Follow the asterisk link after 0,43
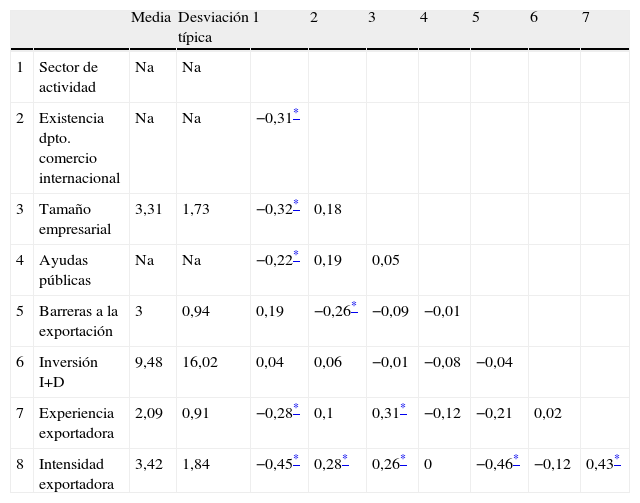The image size is (640, 503). coord(616,461)
